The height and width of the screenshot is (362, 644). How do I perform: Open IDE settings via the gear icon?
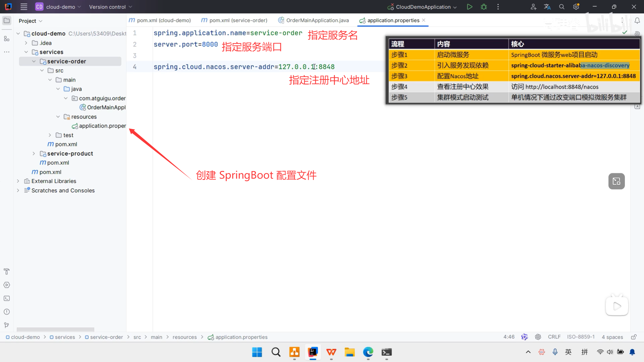576,7
